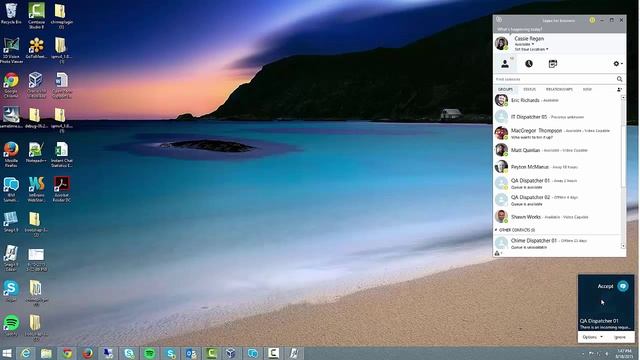The width and height of the screenshot is (640, 360).
Task: Open the Meetings calendar icon
Action: pyautogui.click(x=553, y=64)
